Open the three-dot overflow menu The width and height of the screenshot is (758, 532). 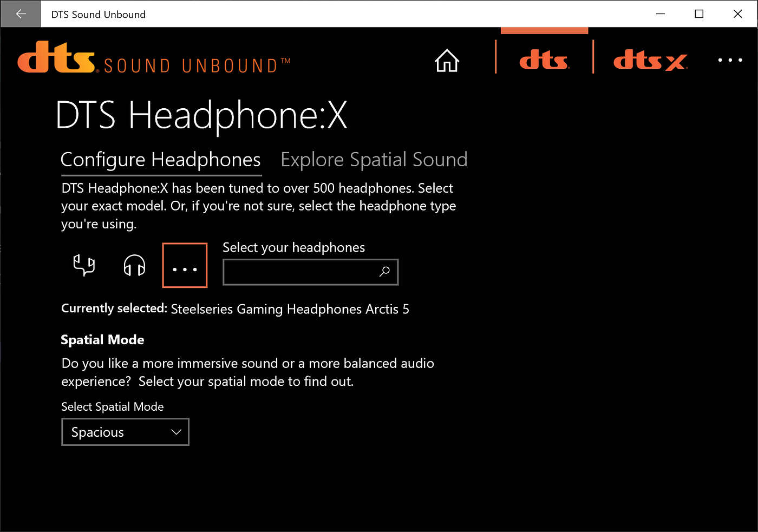[x=730, y=60]
